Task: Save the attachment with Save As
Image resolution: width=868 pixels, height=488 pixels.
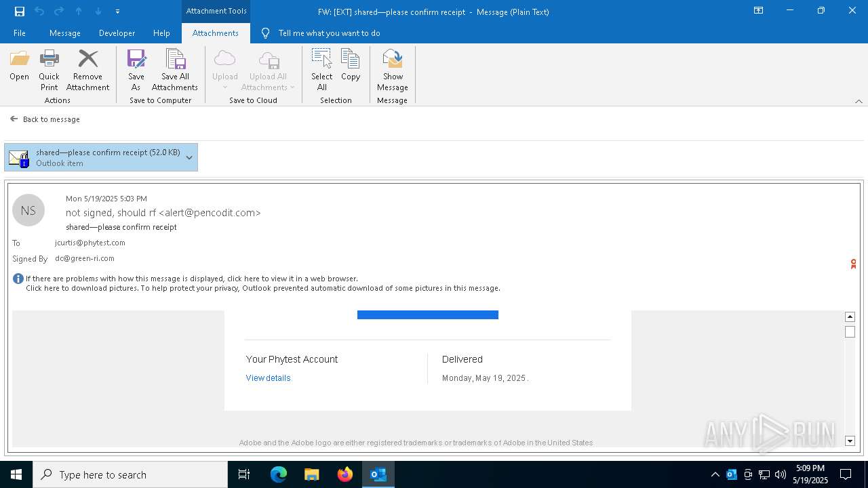Action: point(136,70)
